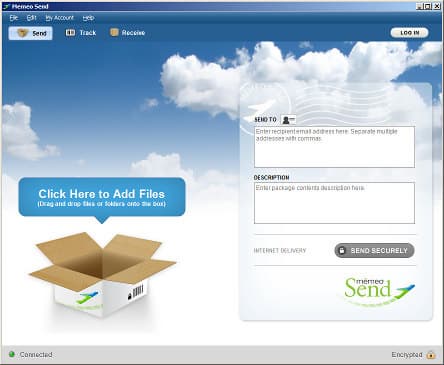Focus the package description field
The height and width of the screenshot is (365, 444).
pyautogui.click(x=334, y=203)
